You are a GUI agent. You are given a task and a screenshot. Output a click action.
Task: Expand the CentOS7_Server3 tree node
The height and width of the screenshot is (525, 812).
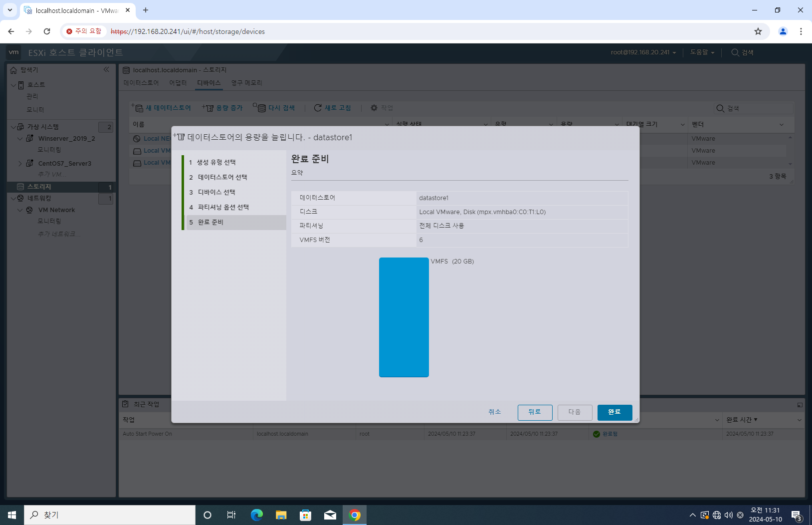click(20, 163)
